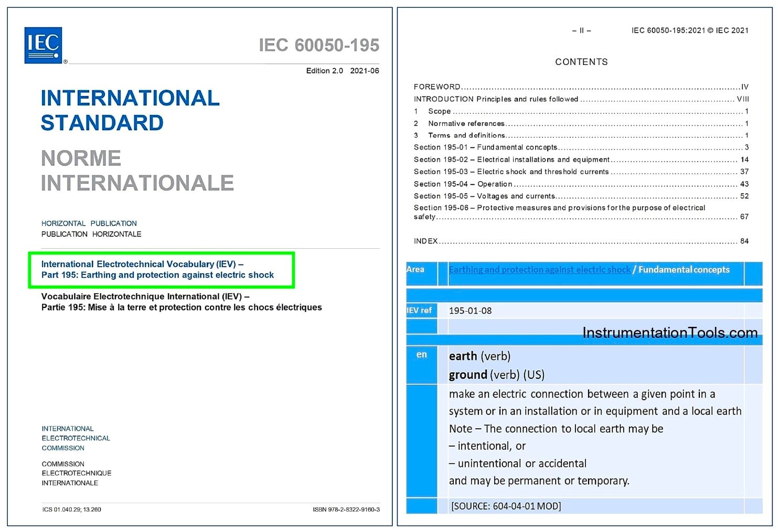Select Section 195-01 Fundamental concepts
The width and height of the screenshot is (778, 532).
[x=581, y=147]
